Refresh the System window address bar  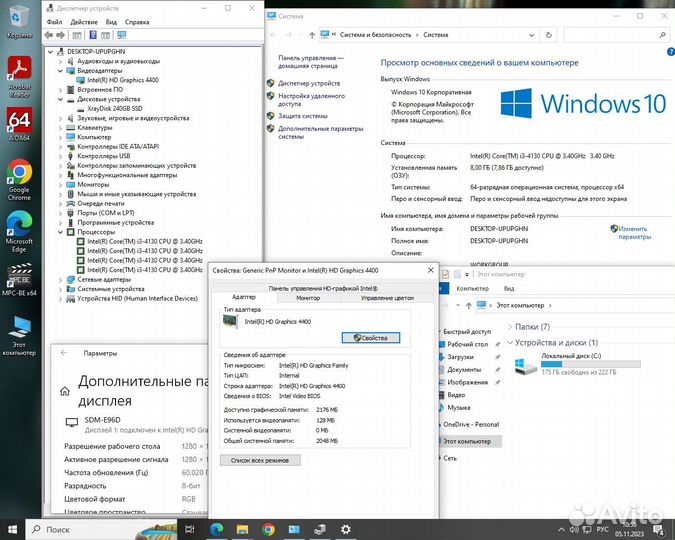[548, 35]
